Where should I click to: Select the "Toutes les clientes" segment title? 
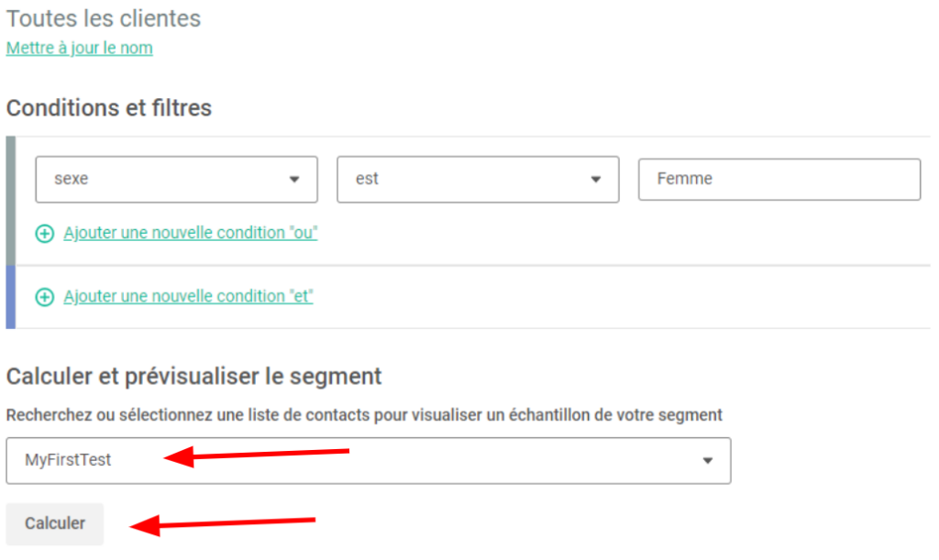pos(104,18)
